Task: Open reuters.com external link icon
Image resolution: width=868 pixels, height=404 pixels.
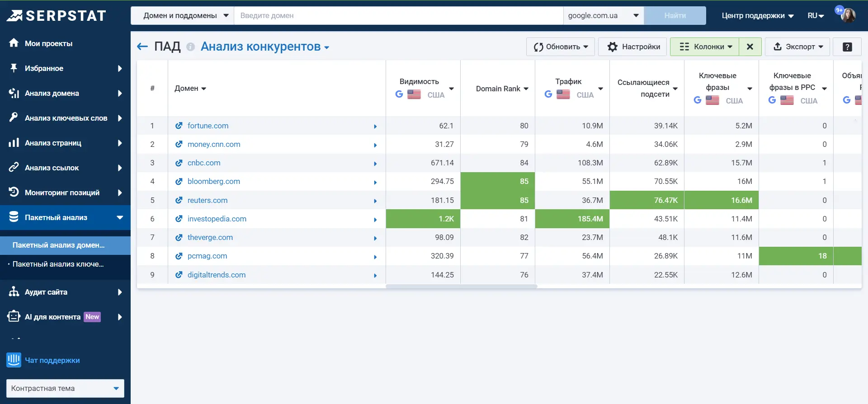Action: point(179,200)
